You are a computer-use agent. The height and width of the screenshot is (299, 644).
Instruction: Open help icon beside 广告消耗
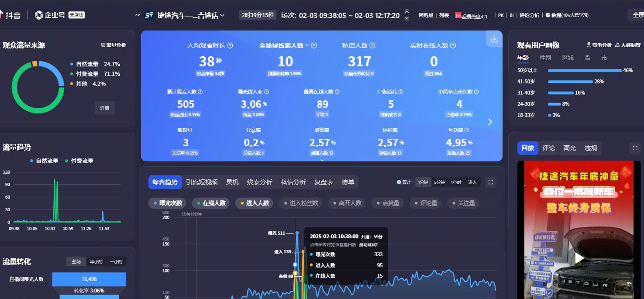[401, 92]
